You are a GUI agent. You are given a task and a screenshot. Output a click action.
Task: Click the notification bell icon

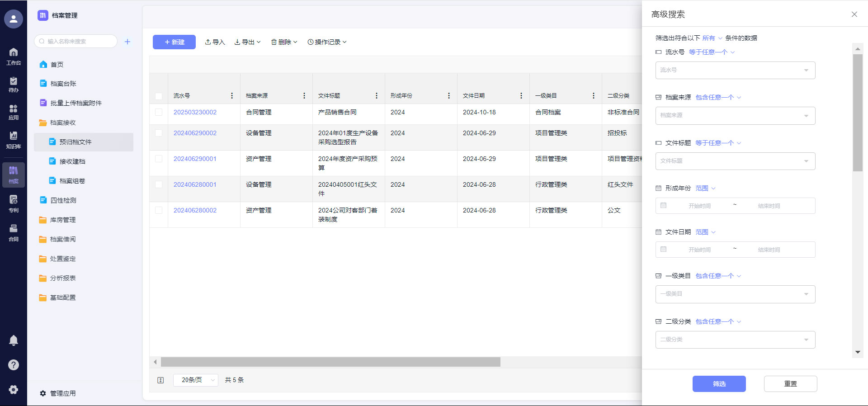click(x=14, y=340)
